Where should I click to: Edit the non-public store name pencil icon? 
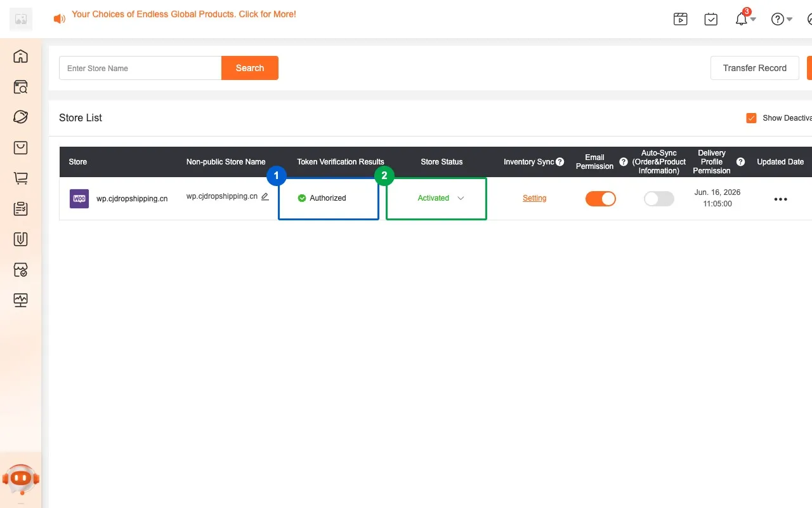point(265,197)
